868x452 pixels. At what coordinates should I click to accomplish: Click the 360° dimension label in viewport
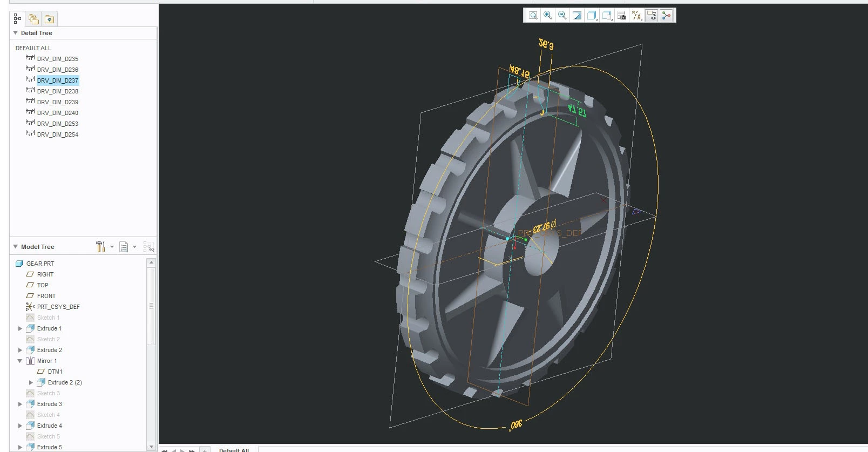coord(516,425)
